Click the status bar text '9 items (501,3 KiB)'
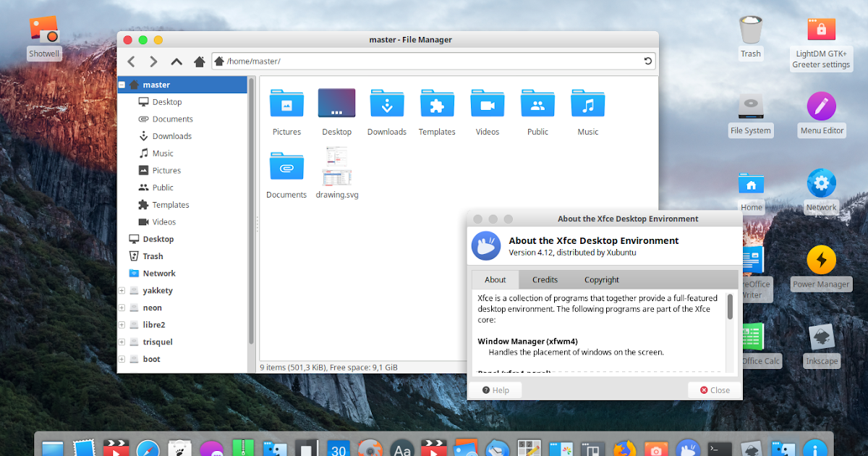 [x=293, y=368]
